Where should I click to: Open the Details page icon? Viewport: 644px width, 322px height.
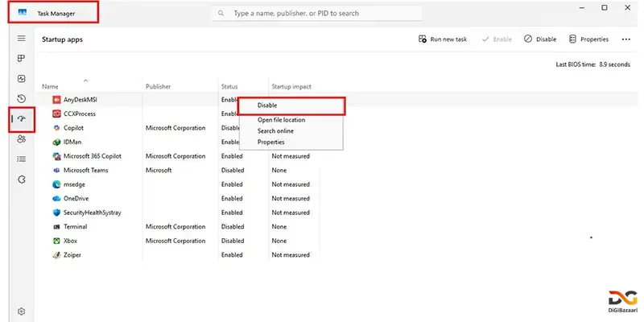coord(22,159)
